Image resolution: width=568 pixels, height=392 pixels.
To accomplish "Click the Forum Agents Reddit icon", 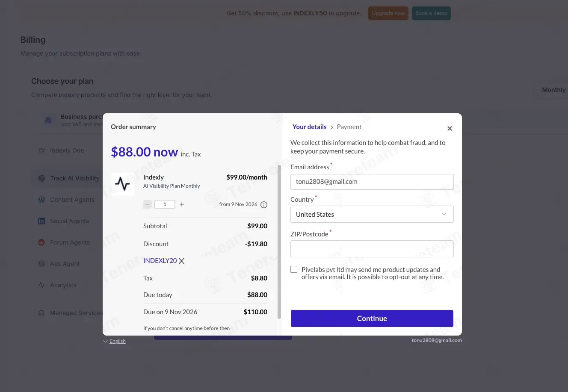I will [x=41, y=242].
